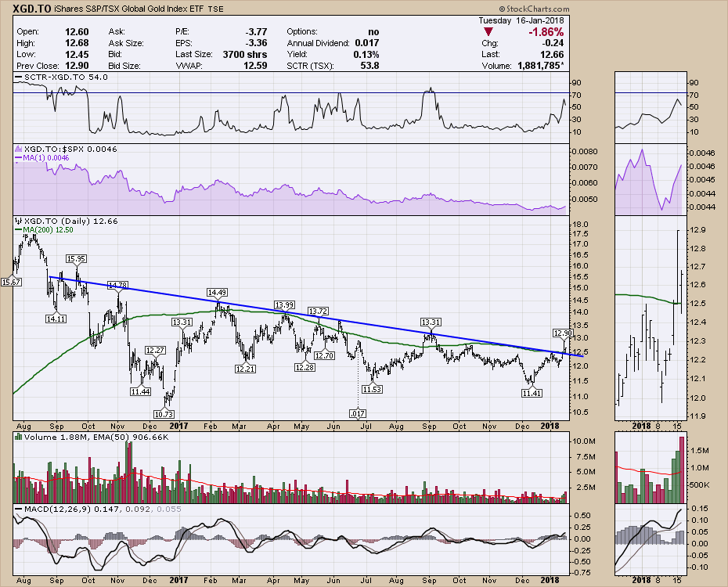Click the Open price value 12.60
This screenshot has height=587, width=728.
tap(77, 31)
